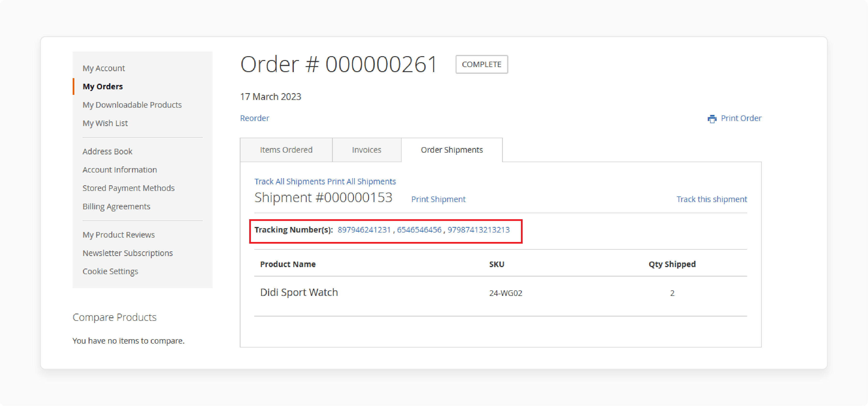Click the COMPLETE status badge
Viewport: 868px width, 406px height.
[x=481, y=64]
